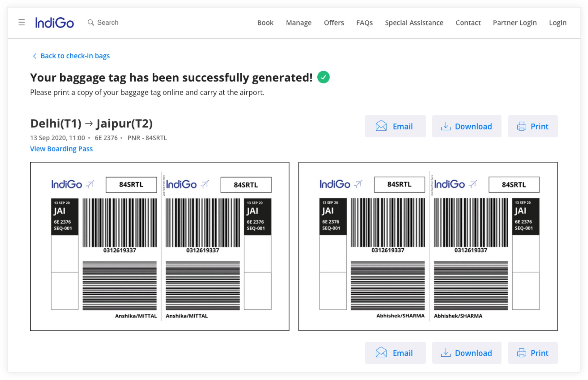Select Anshika Mittal's baggage tag preview
This screenshot has height=380, width=588.
tap(160, 246)
